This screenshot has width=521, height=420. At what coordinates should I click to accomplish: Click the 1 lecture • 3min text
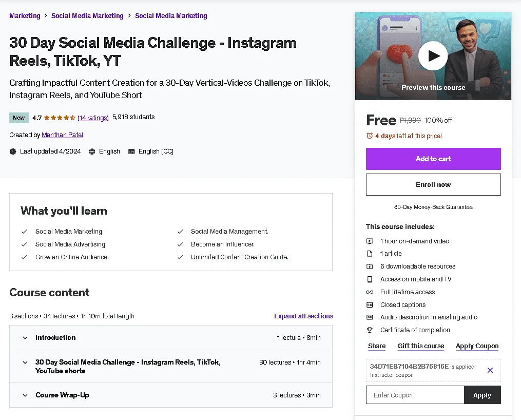click(x=299, y=338)
